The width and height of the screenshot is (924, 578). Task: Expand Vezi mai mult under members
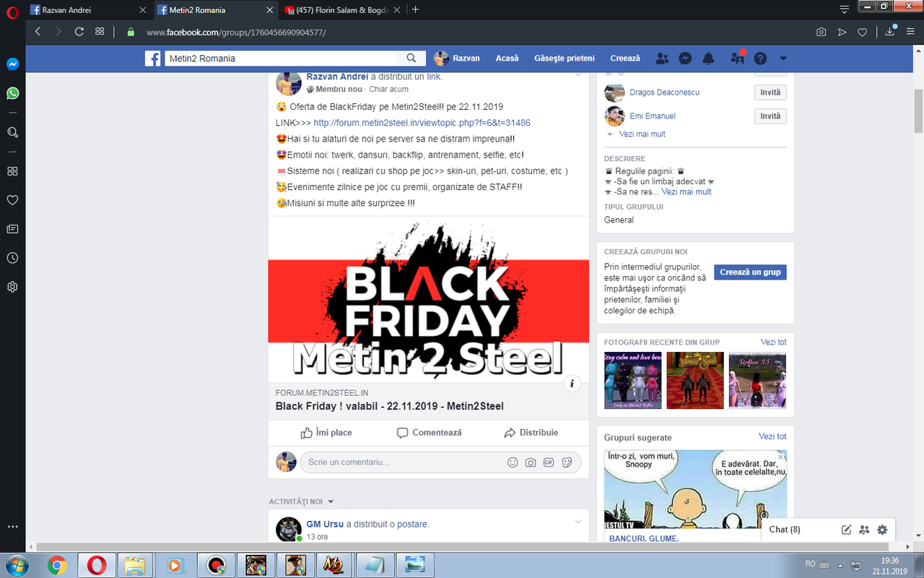[642, 134]
